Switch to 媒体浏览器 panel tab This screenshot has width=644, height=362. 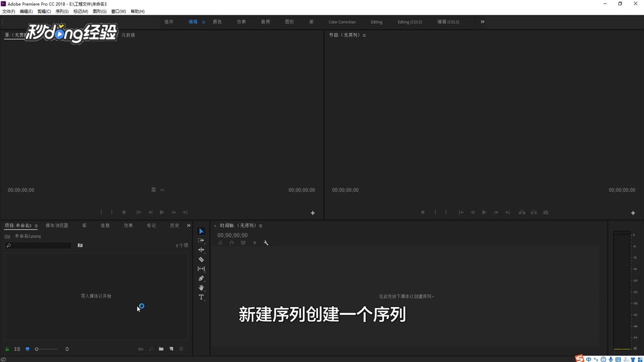click(57, 225)
